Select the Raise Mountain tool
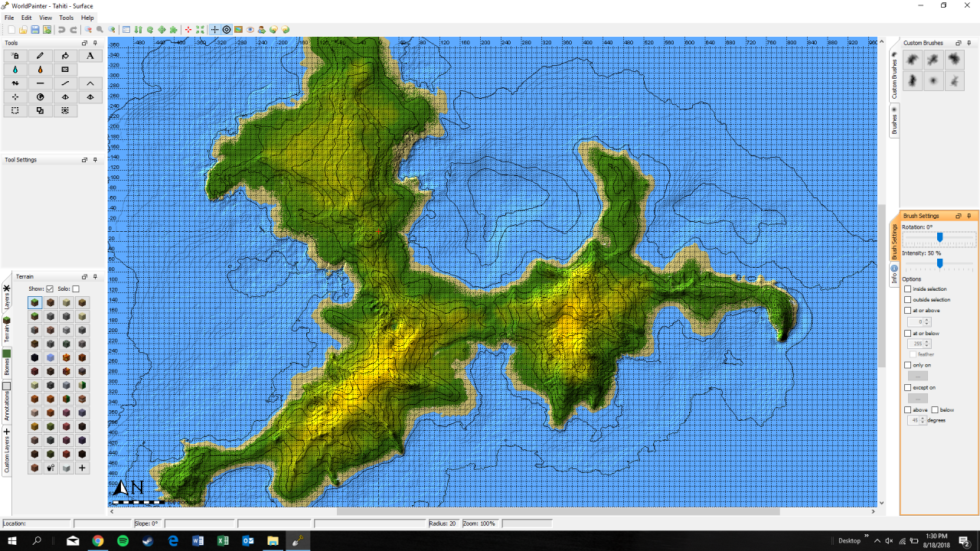This screenshot has width=980, height=551. 89,83
